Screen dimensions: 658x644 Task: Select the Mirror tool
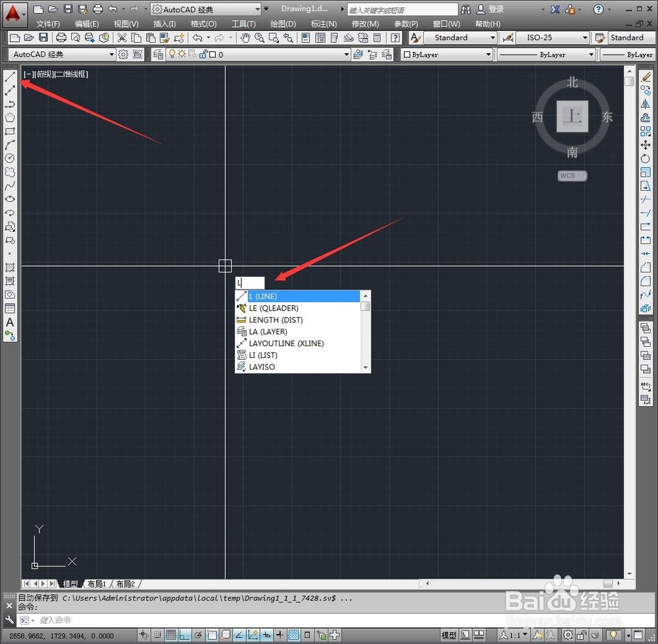coord(645,104)
